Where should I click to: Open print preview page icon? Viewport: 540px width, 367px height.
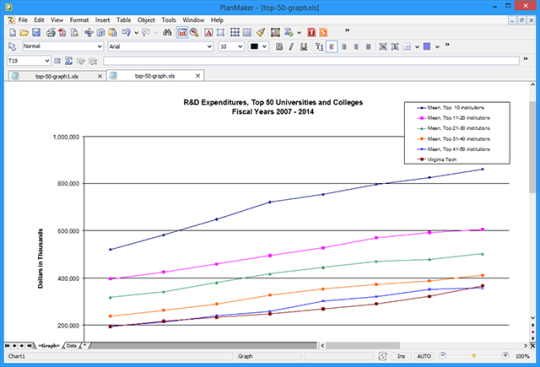pos(74,32)
